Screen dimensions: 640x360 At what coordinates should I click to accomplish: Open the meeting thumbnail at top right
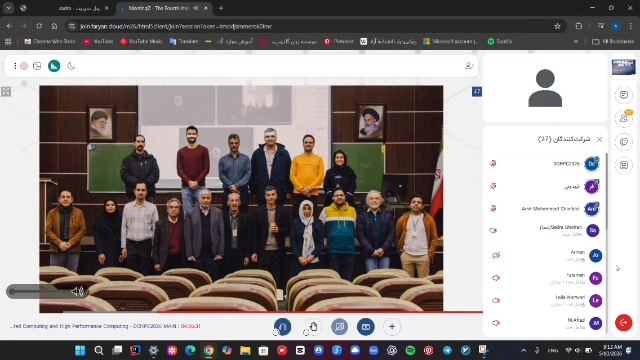pyautogui.click(x=623, y=67)
